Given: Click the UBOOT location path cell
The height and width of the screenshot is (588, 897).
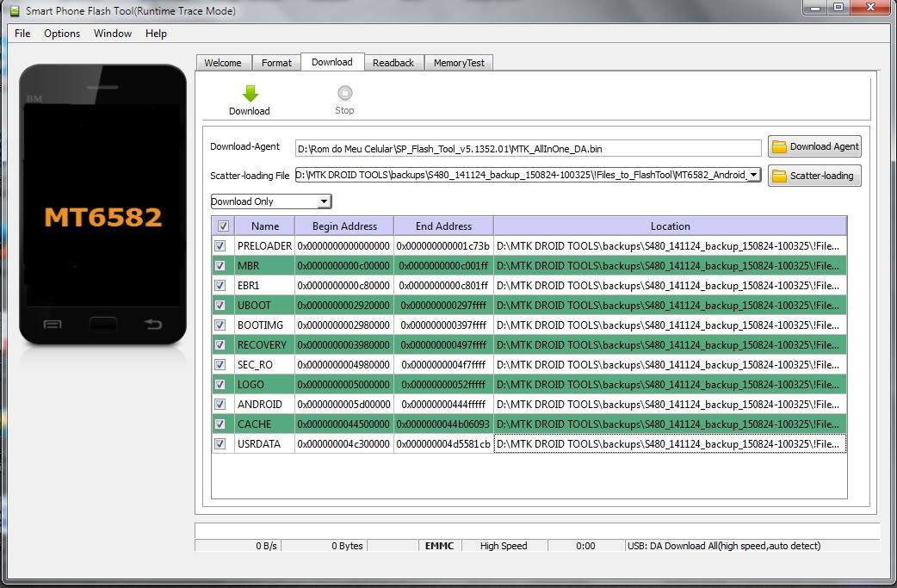Looking at the screenshot, I should pos(670,306).
